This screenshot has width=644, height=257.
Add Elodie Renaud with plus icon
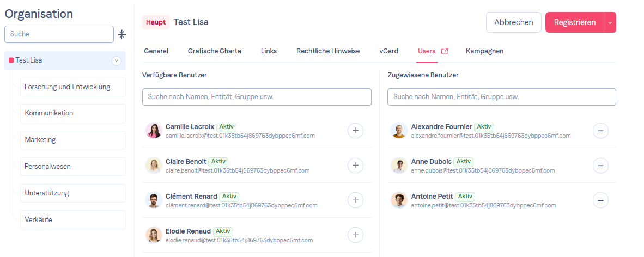click(x=355, y=235)
